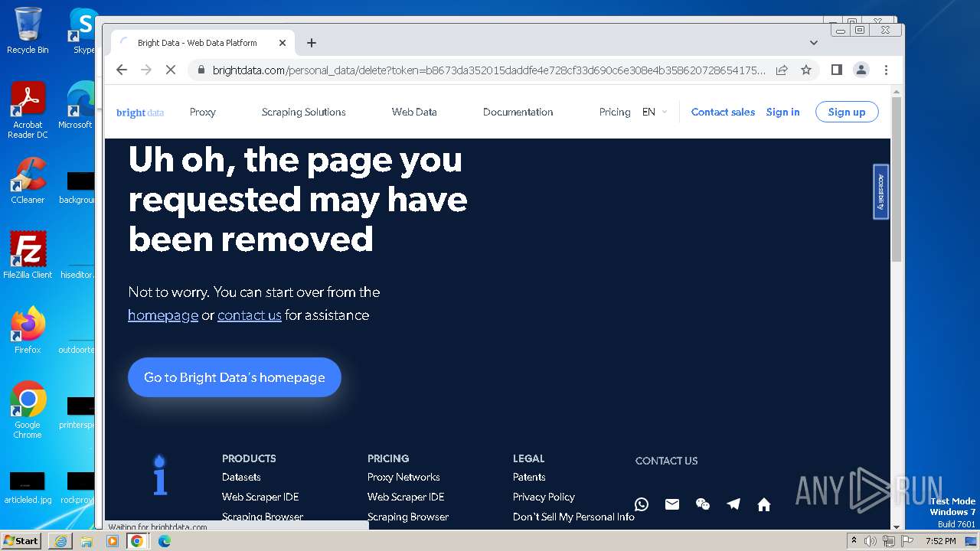Open the CCleaner desktop icon
This screenshot has height=551, width=980.
(x=28, y=181)
